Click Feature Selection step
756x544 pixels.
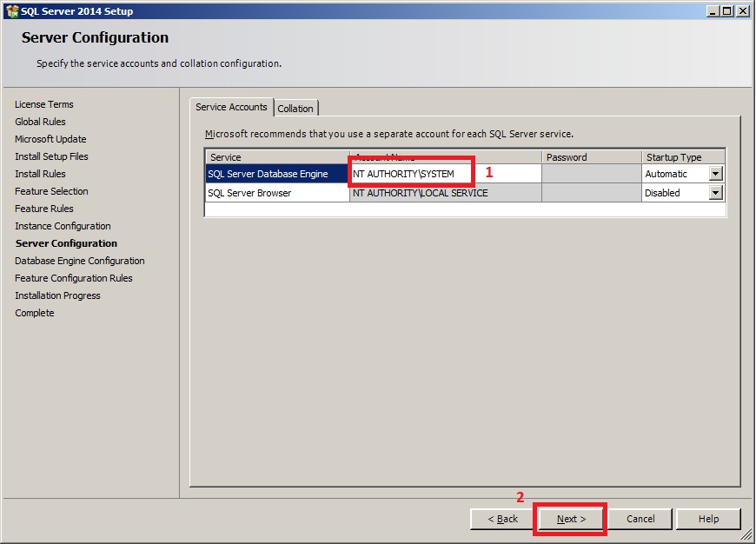click(51, 191)
